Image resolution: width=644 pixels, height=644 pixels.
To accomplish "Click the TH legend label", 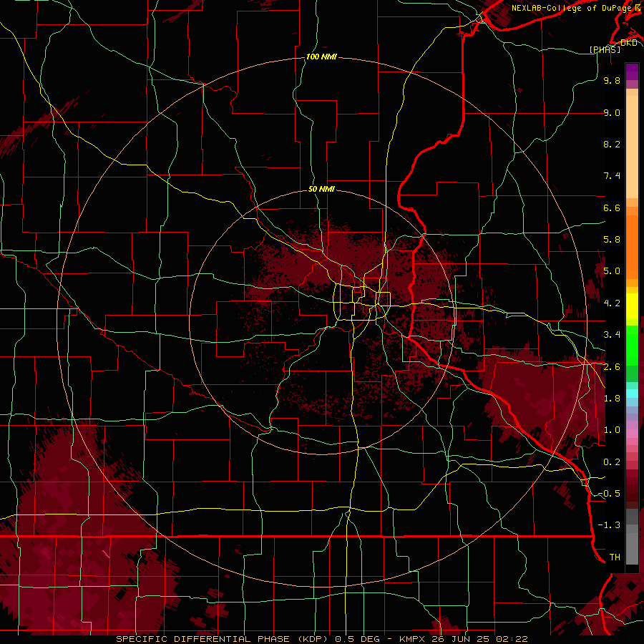I will (615, 557).
